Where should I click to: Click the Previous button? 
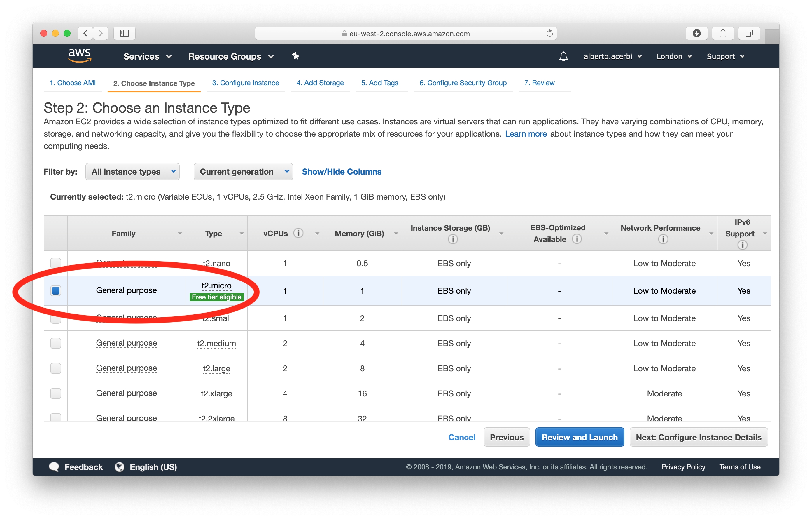pyautogui.click(x=507, y=437)
